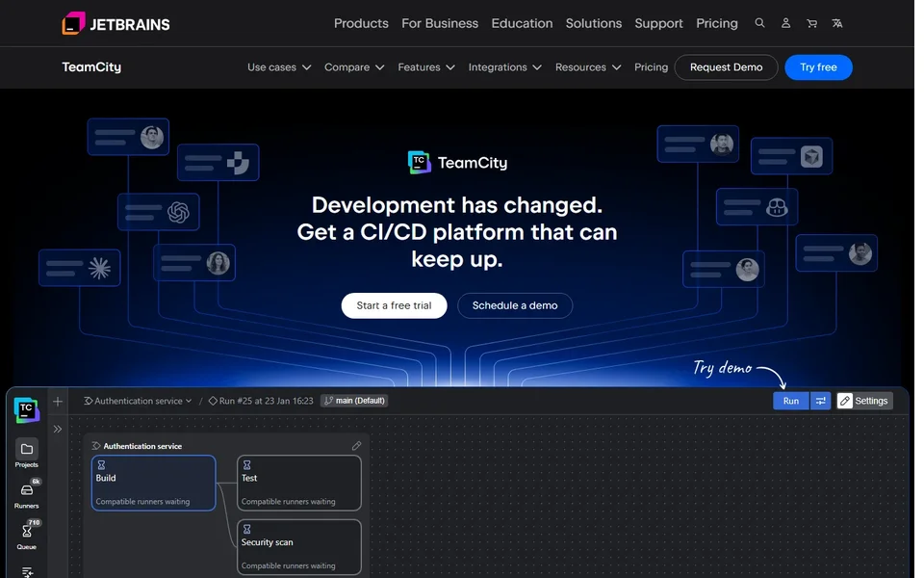
Task: Click Run #25 at 23 Jan 16:23 breadcrumb
Action: (261, 401)
